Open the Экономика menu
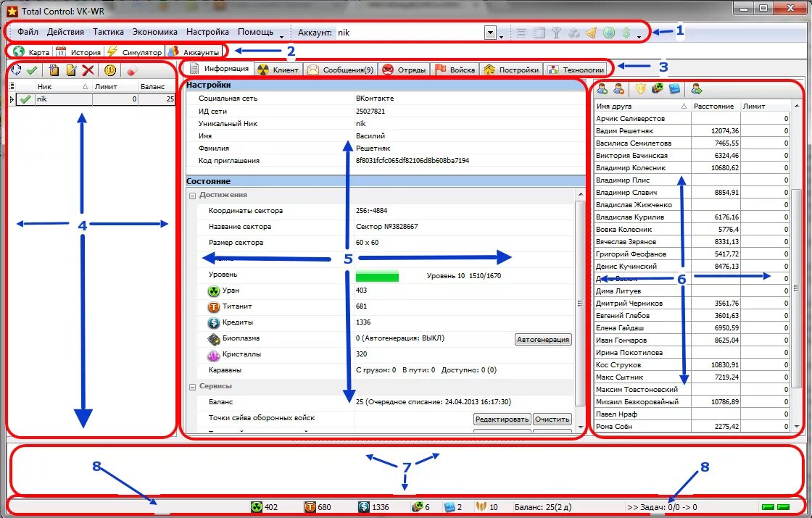 click(x=154, y=31)
